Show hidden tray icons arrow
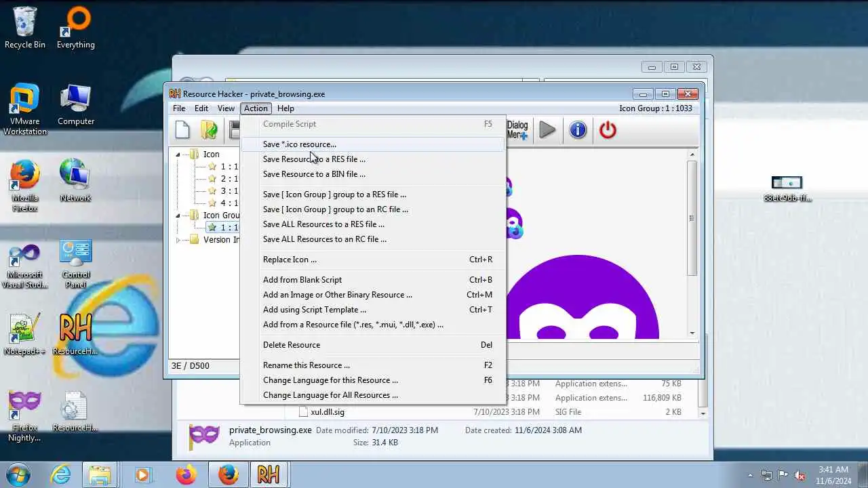 point(750,475)
